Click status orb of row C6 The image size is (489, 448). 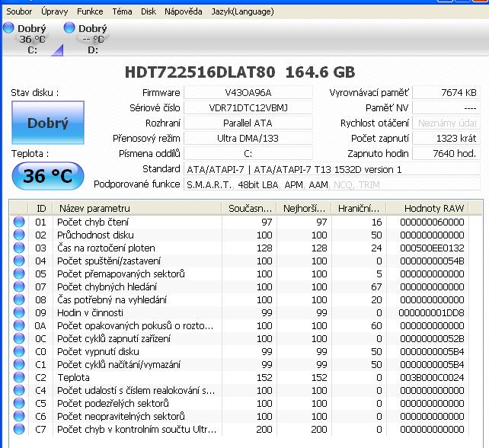click(x=19, y=416)
